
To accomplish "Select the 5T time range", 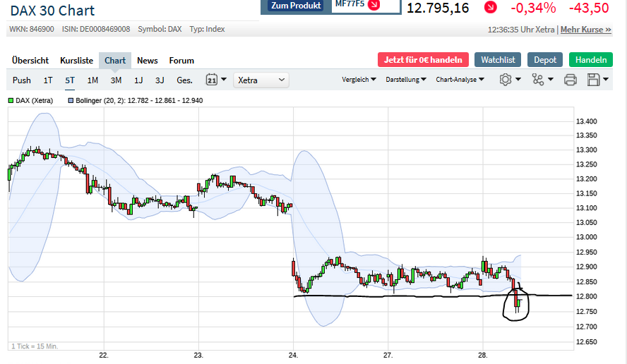I will click(x=70, y=80).
